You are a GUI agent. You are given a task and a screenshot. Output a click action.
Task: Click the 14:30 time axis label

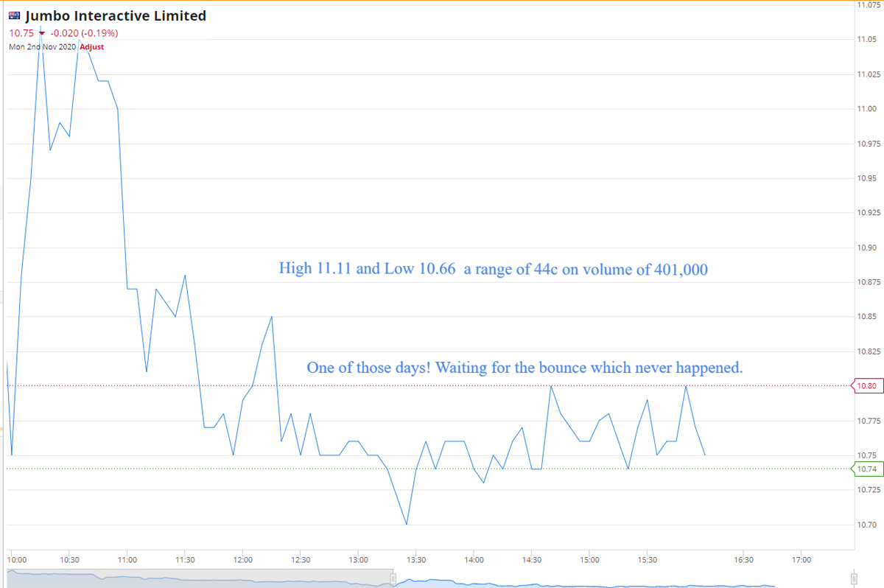click(531, 559)
